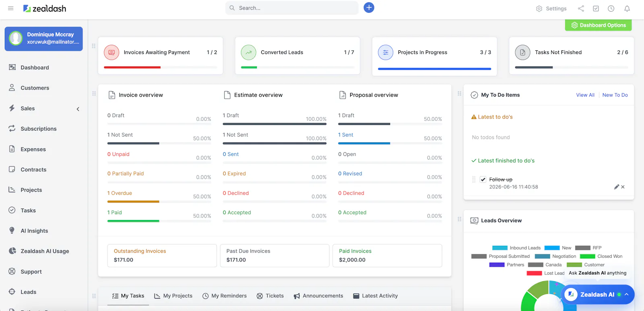
Task: Uncheck the Follow up todo checkbox
Action: (483, 180)
